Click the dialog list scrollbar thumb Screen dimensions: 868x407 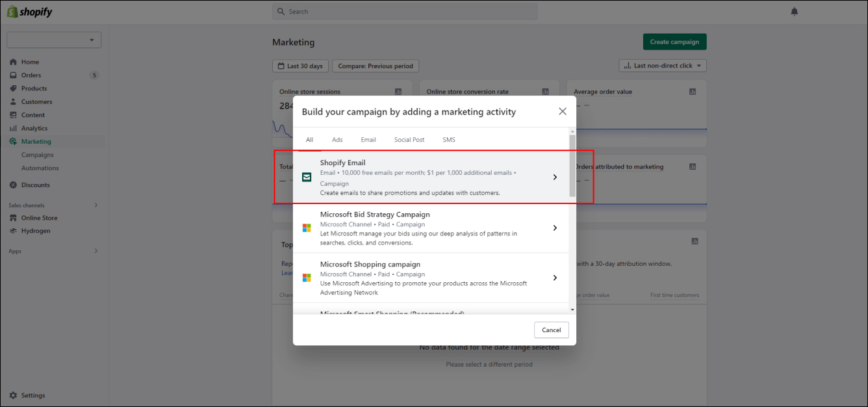pos(572,166)
